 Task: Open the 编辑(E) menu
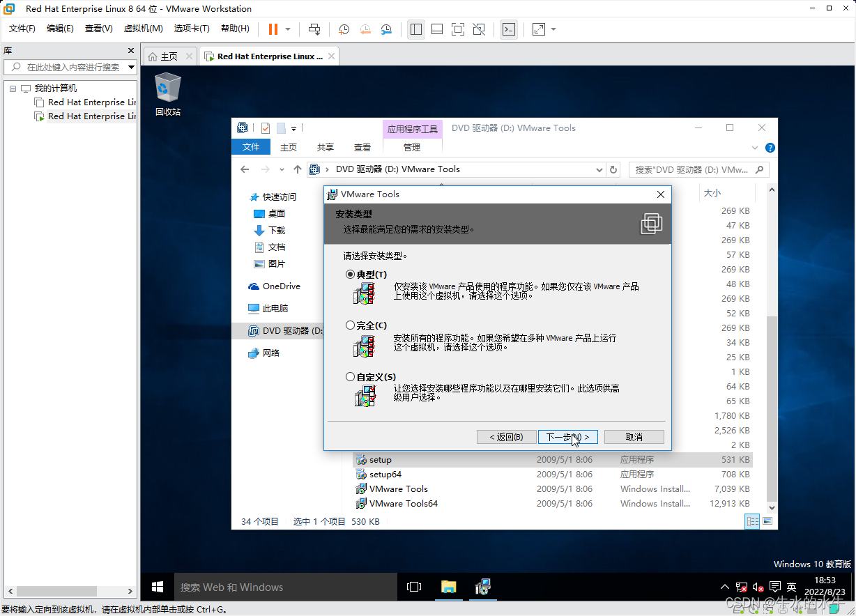click(x=60, y=29)
